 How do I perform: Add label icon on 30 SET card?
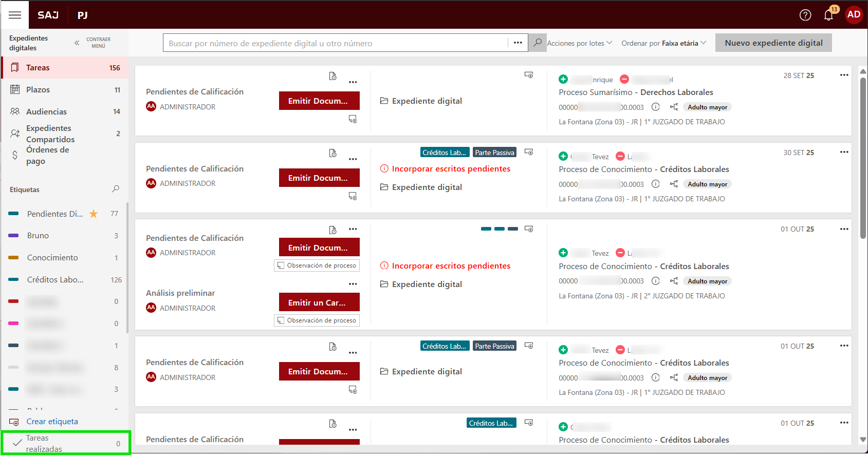coord(529,152)
